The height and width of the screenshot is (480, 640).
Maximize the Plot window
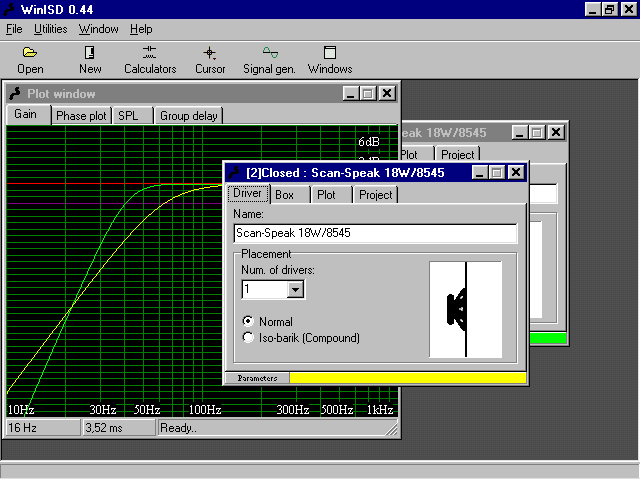[368, 93]
